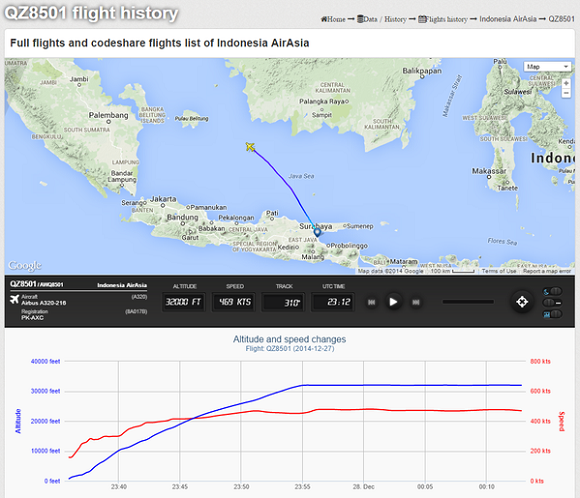Screen dimensions: 580x498
Task: Click Report a map error link
Action: click(547, 271)
